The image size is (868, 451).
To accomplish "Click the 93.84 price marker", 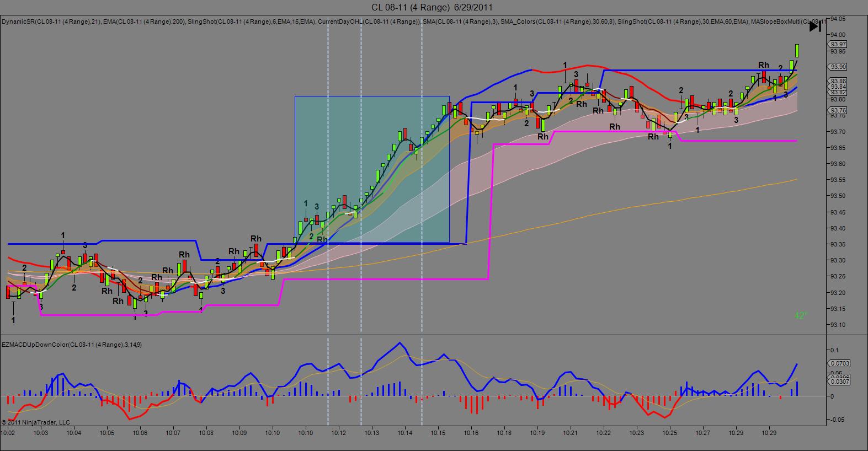I will point(838,87).
